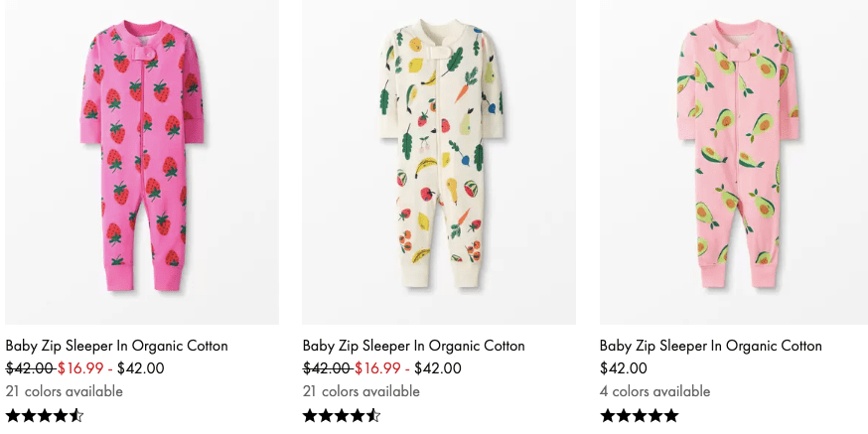Image resolution: width=868 pixels, height=434 pixels.
Task: Click "21 colors available" under fruit-and-veggie sleeper
Action: click(362, 391)
